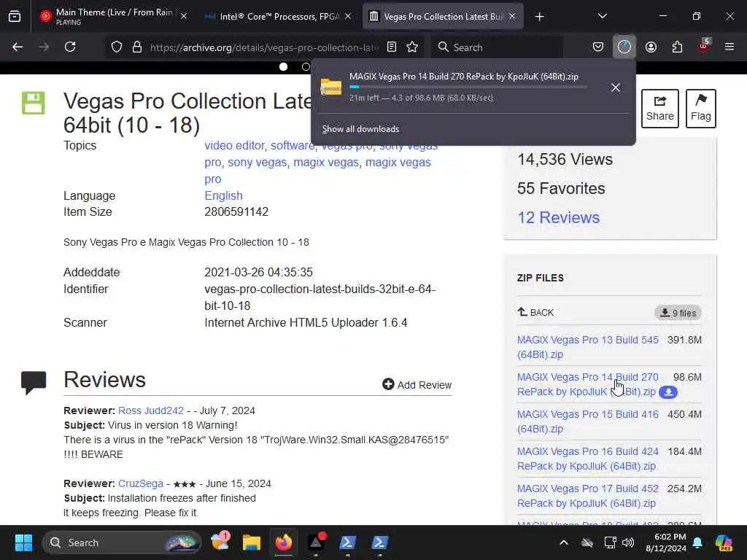The image size is (747, 560).
Task: Click Show all downloads
Action: coord(360,129)
